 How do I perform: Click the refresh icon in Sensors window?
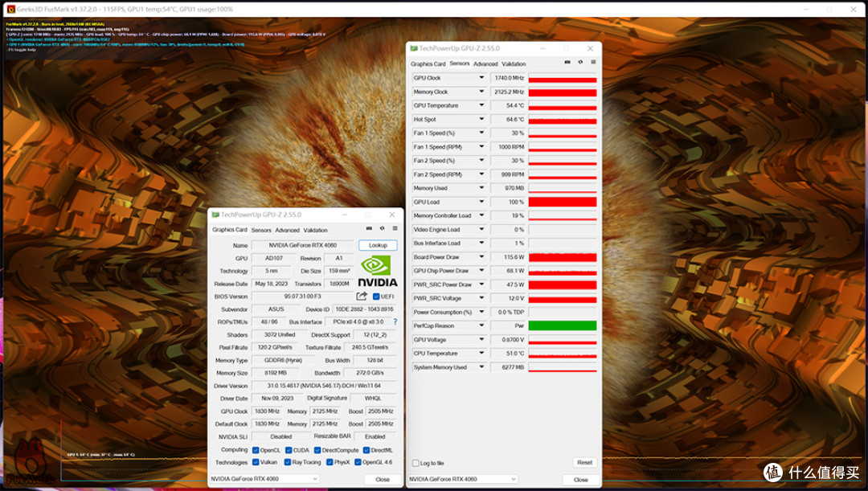coord(580,62)
